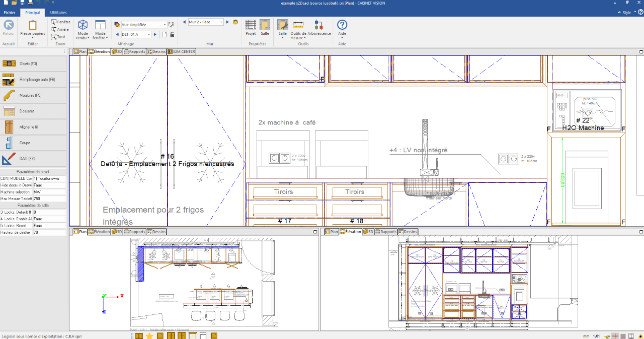644x339 pixels.
Task: Open the Fichier menu
Action: 9,12
